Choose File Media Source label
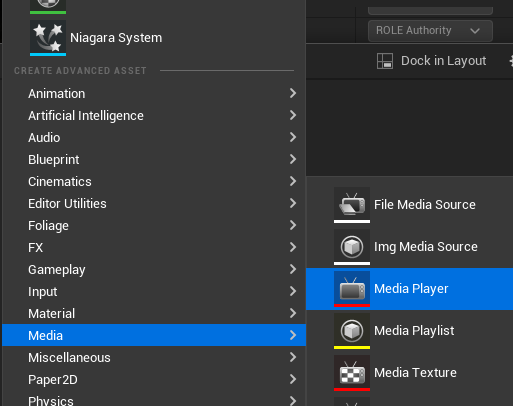The height and width of the screenshot is (406, 513). [x=425, y=205]
